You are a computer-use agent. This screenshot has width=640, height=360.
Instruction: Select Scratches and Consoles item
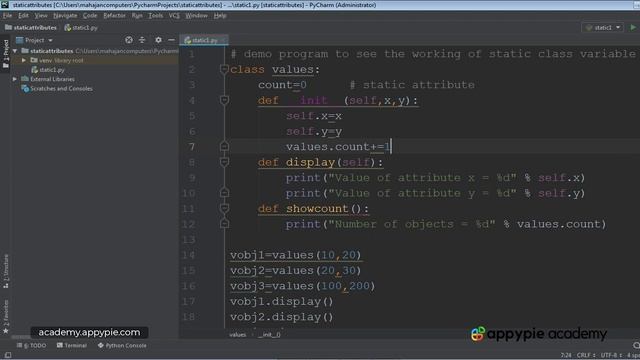pyautogui.click(x=57, y=89)
